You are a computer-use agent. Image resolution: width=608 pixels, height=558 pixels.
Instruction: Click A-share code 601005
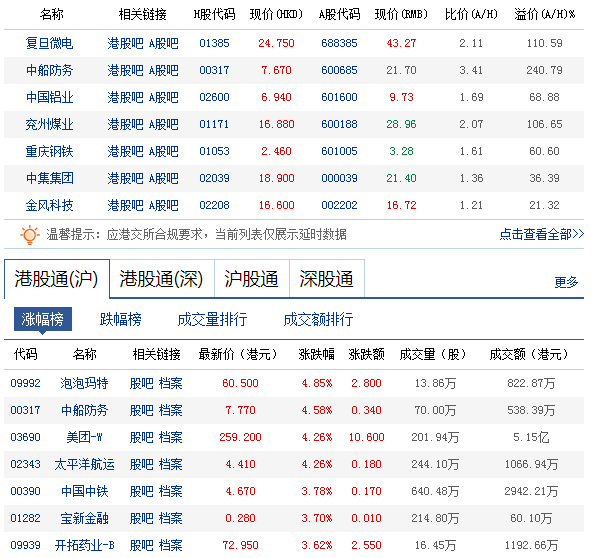[339, 152]
